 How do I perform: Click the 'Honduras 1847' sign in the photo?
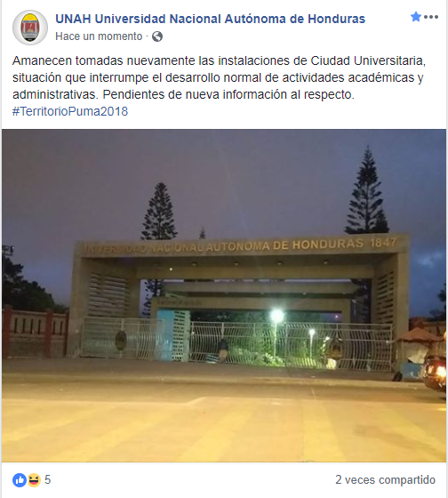coord(344,244)
